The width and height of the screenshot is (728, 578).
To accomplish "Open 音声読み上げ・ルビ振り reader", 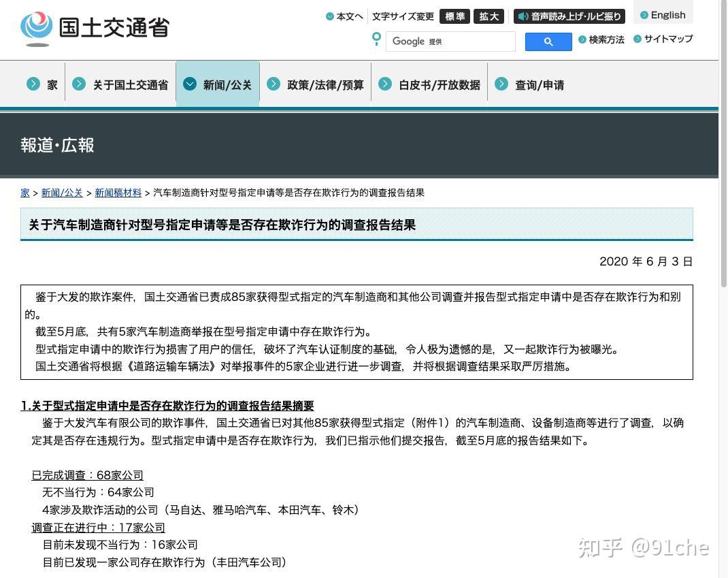I will [x=569, y=16].
